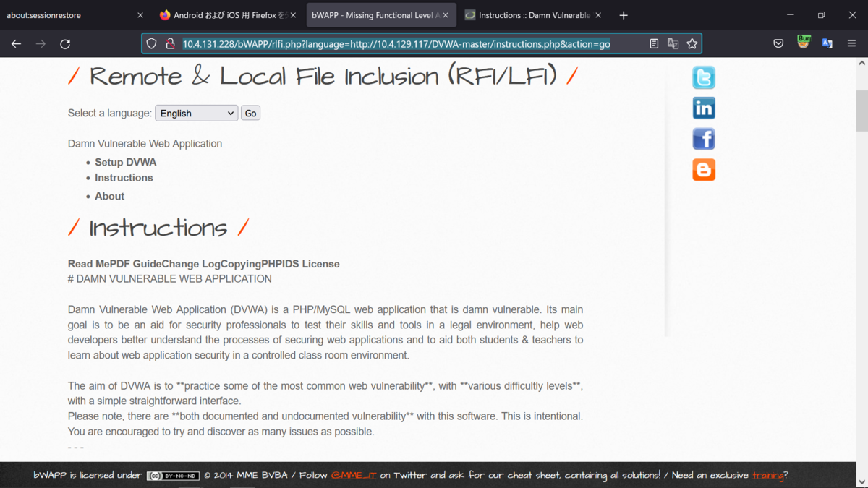The height and width of the screenshot is (488, 868).
Task: Open the Twitter share icon
Action: tap(704, 77)
